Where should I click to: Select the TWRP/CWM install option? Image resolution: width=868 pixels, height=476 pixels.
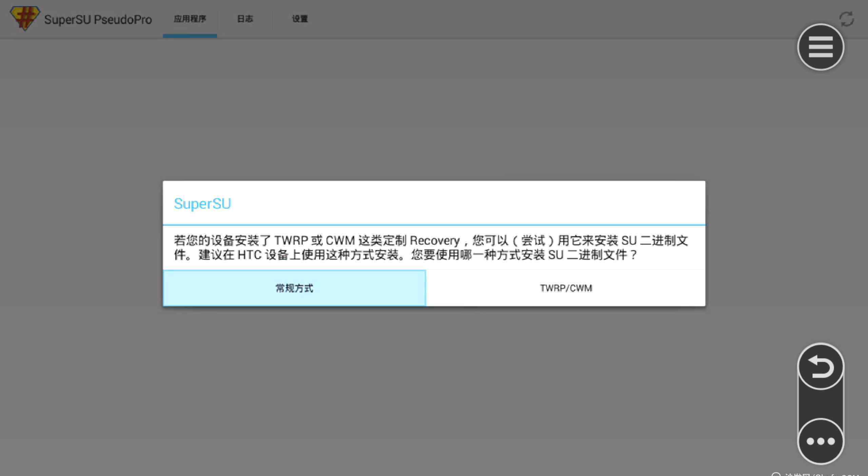(566, 288)
